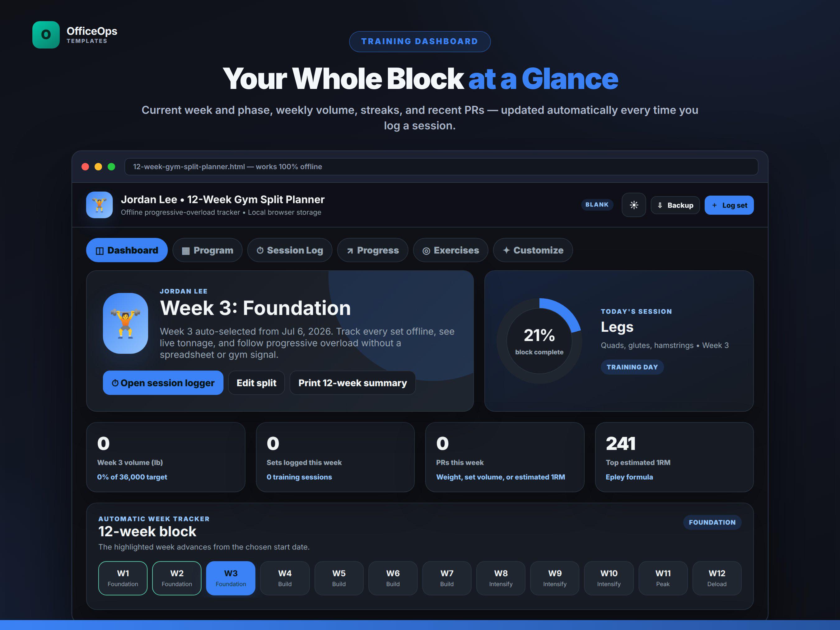Click the Top estimated 1RM card
This screenshot has width=840, height=630.
click(x=674, y=457)
